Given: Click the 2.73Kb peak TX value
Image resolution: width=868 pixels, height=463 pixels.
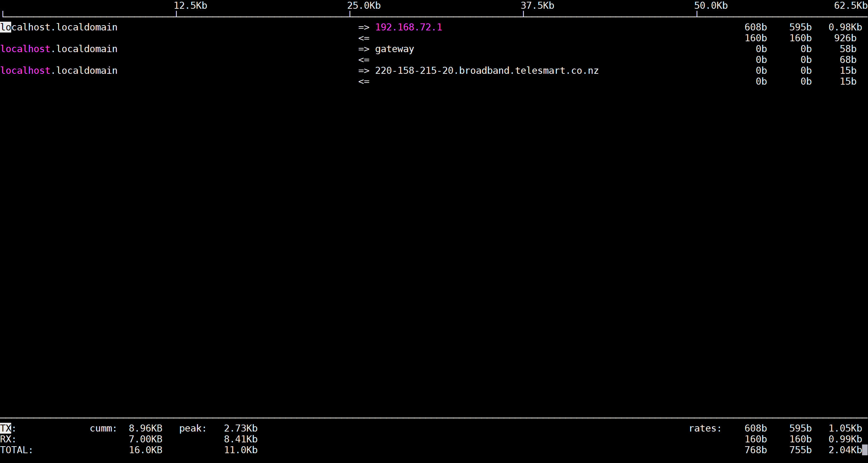Looking at the screenshot, I should (241, 428).
